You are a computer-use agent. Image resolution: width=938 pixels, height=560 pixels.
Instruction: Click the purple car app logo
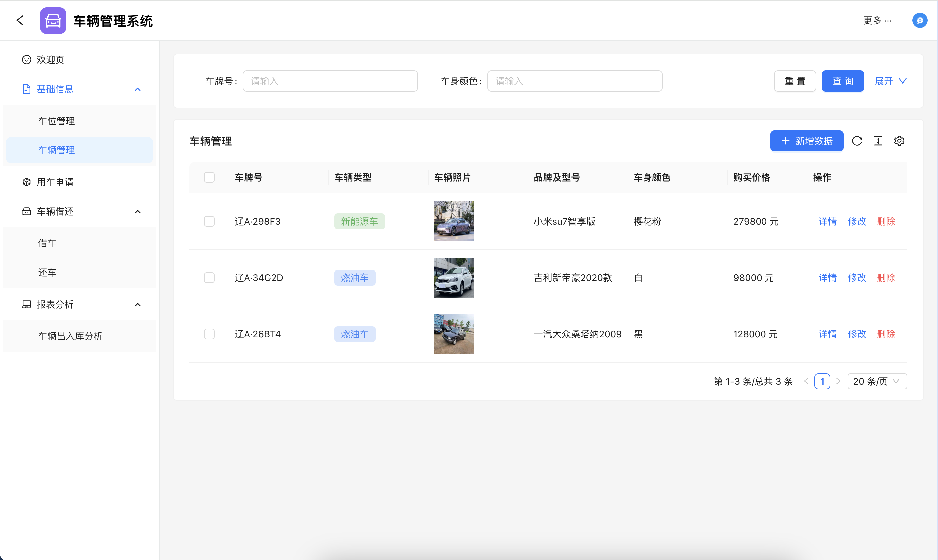(53, 21)
